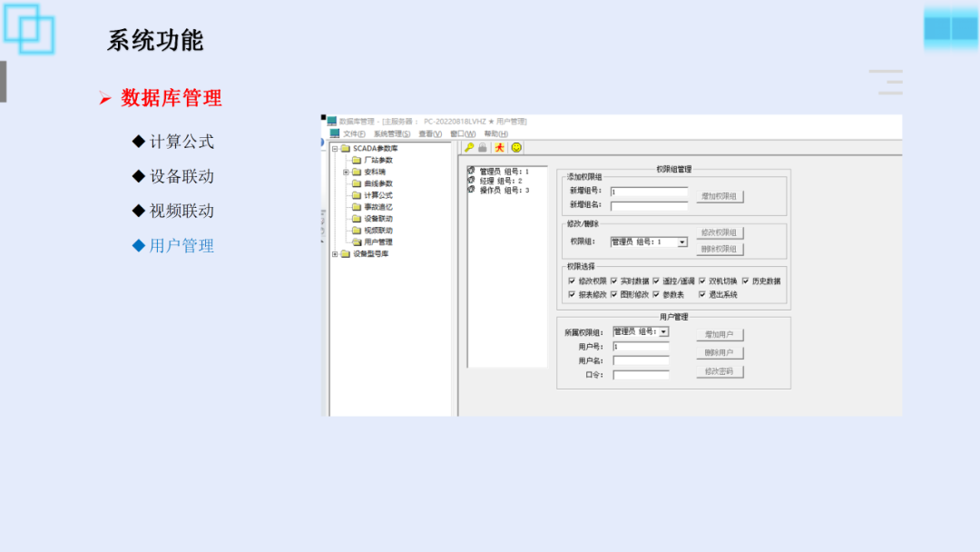Click the gray padlock toolbar icon
Image resolution: width=980 pixels, height=552 pixels.
(483, 148)
